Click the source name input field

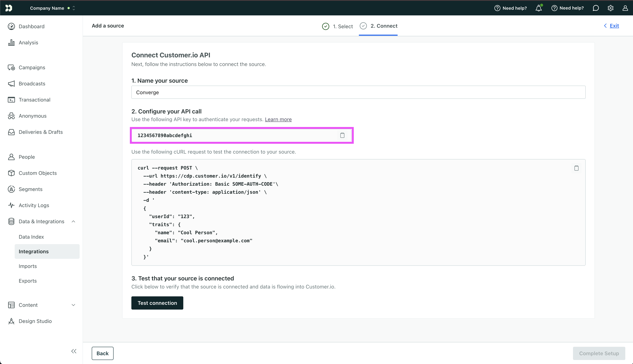point(358,92)
